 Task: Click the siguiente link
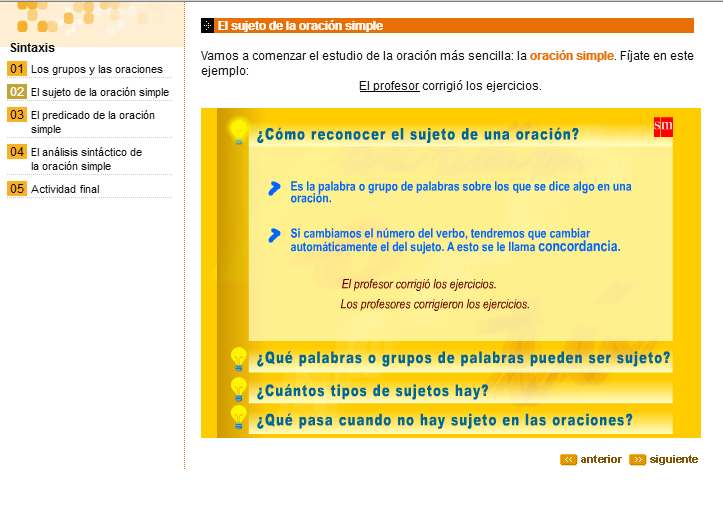click(674, 459)
